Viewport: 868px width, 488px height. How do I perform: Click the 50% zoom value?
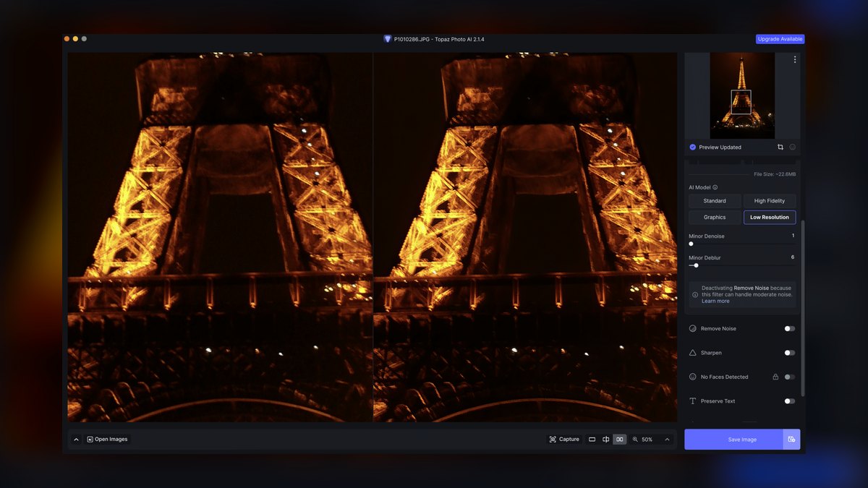click(x=647, y=440)
